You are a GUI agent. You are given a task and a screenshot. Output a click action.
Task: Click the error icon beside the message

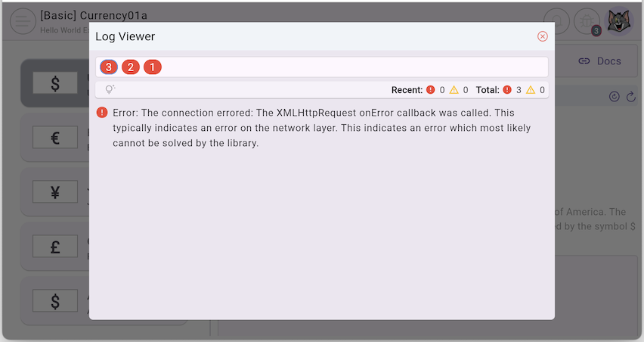[102, 113]
